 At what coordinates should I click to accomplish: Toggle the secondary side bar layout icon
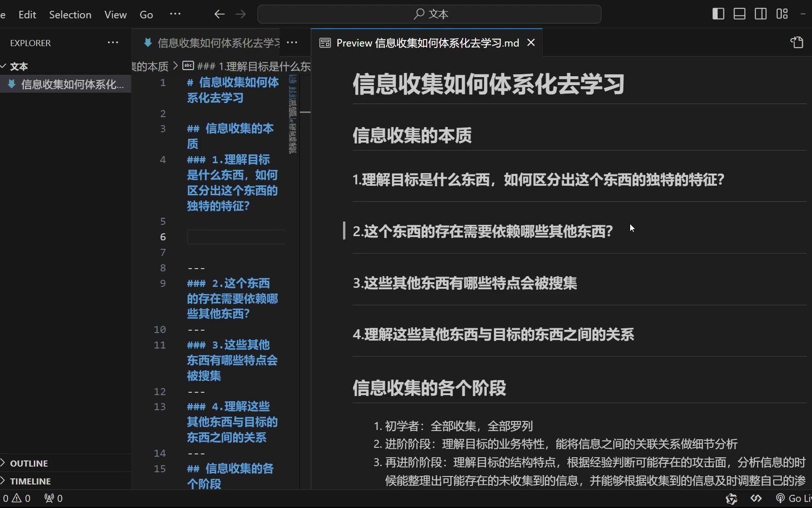point(760,14)
